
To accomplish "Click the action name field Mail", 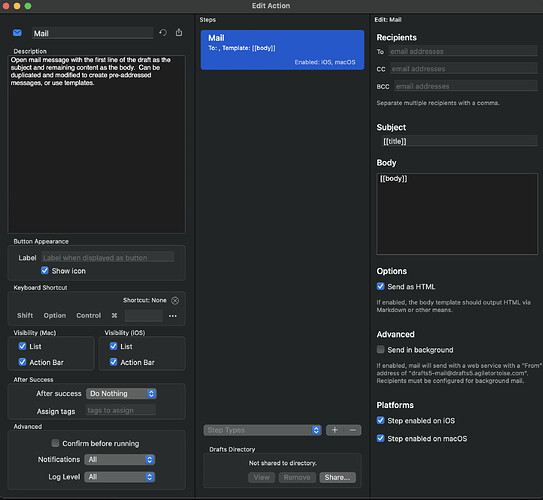I will (92, 33).
